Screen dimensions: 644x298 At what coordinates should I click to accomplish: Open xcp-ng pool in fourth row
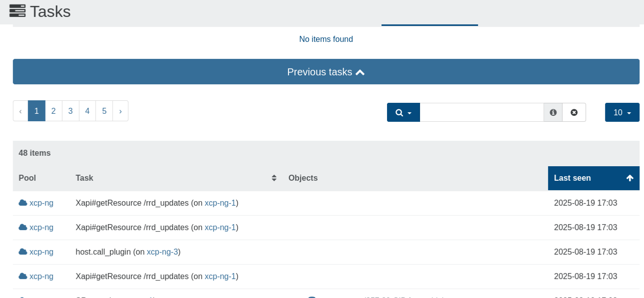point(41,277)
